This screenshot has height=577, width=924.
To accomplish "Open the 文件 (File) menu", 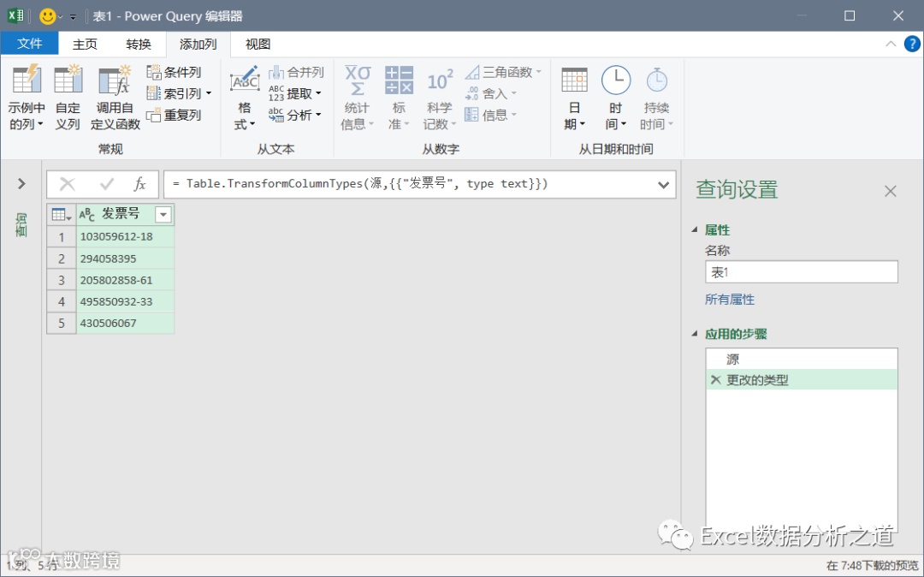I will tap(29, 45).
